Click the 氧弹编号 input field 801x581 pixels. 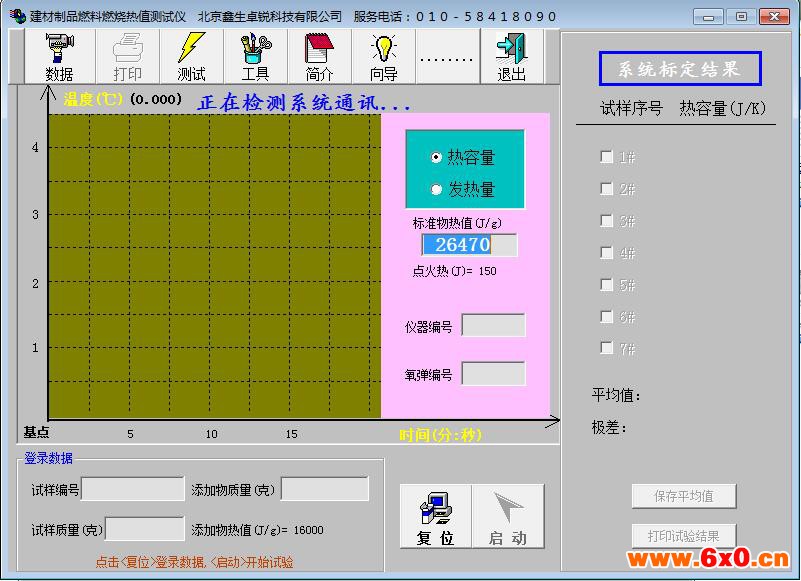pos(493,374)
